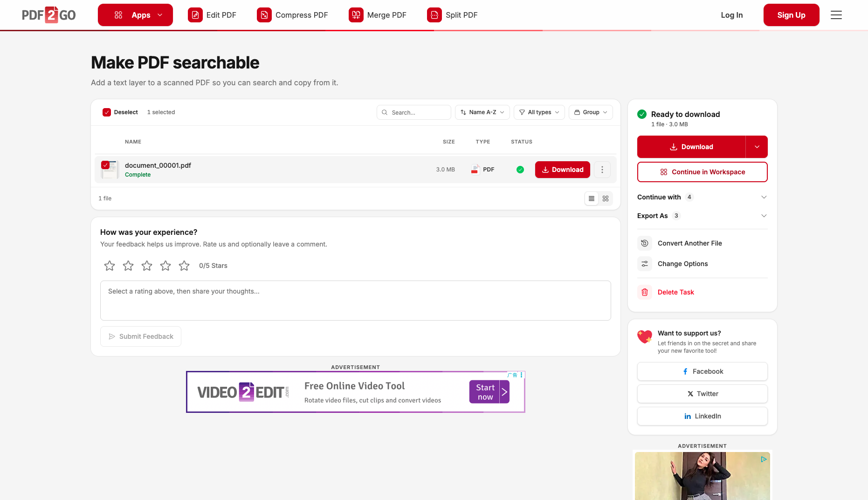The width and height of the screenshot is (868, 500).
Task: Click the '3.0 MB' size cell
Action: pos(446,170)
